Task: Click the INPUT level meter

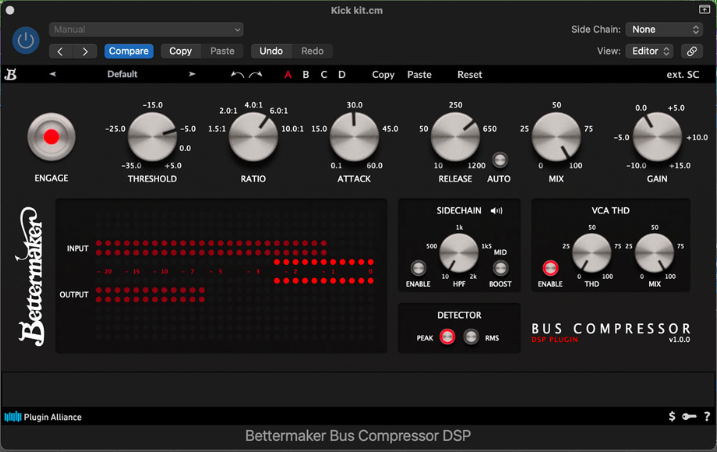Action: click(x=211, y=248)
